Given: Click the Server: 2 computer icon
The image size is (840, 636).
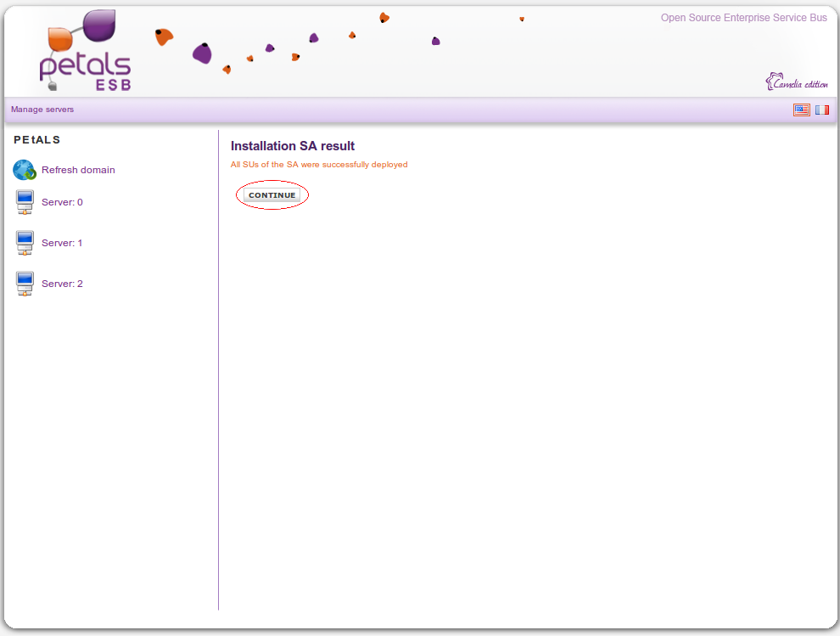Looking at the screenshot, I should (x=25, y=284).
